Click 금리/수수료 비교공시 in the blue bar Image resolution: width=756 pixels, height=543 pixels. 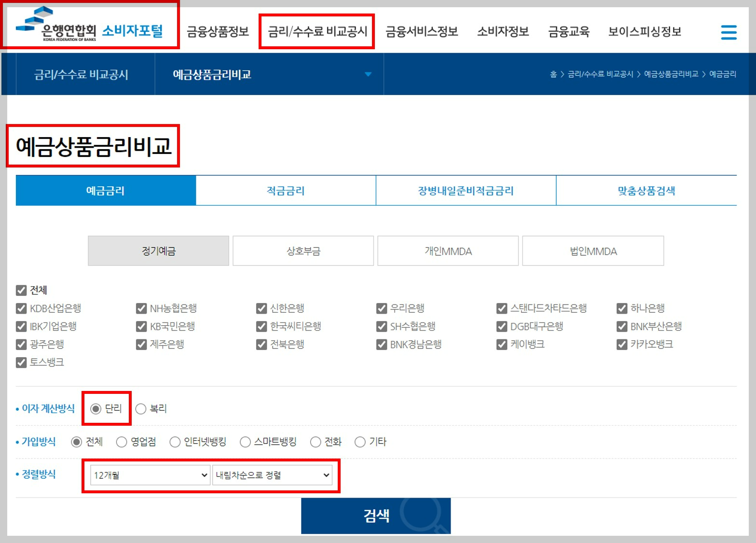81,75
